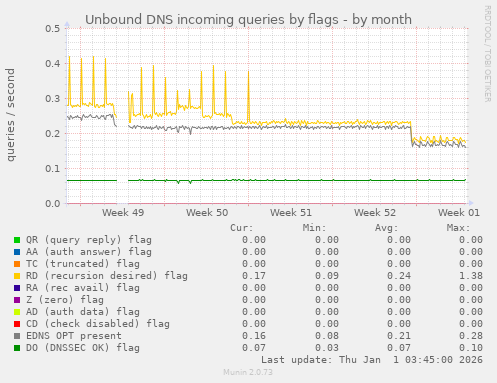Click the Z zero flag purple swatch
Image resolution: width=497 pixels, height=383 pixels.
[17, 300]
